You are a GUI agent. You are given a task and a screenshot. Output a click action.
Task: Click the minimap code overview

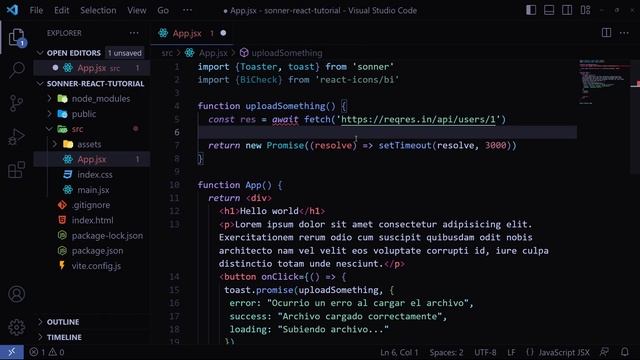604,82
